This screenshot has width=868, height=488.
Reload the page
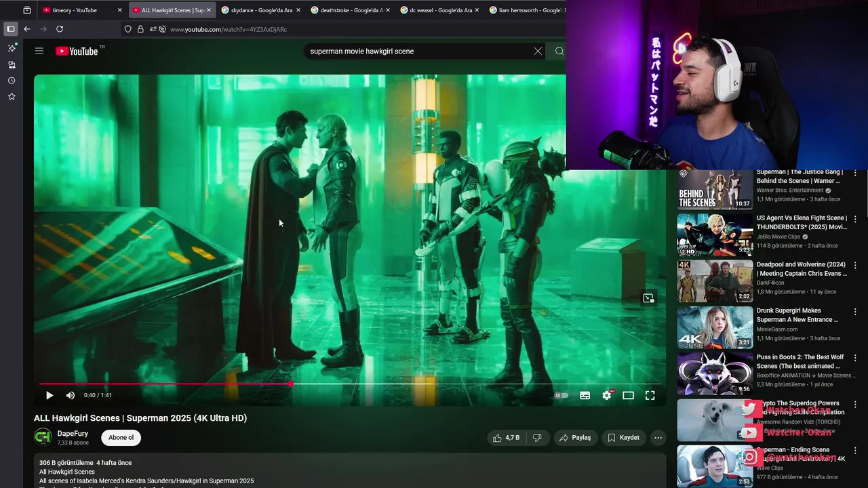60,29
